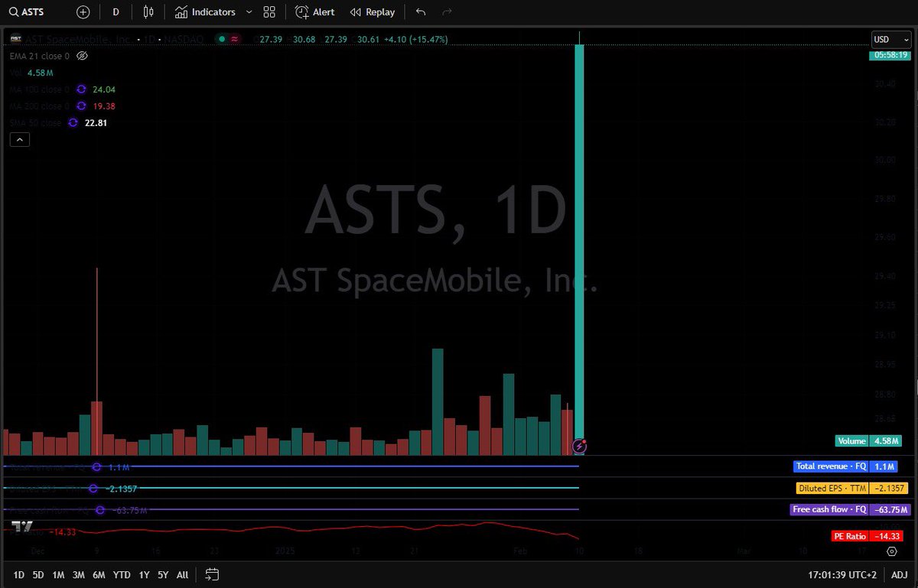Click the green market status dot
Screen dimensions: 918x588
[222, 39]
